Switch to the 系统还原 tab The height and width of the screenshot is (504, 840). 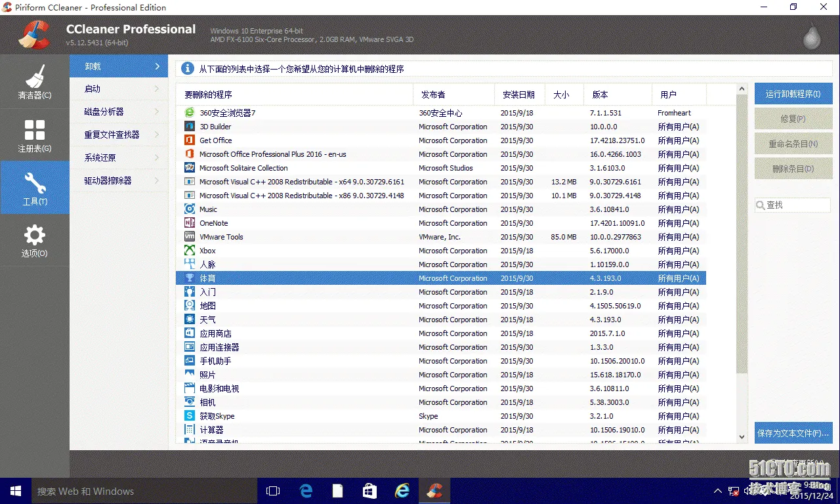(119, 157)
